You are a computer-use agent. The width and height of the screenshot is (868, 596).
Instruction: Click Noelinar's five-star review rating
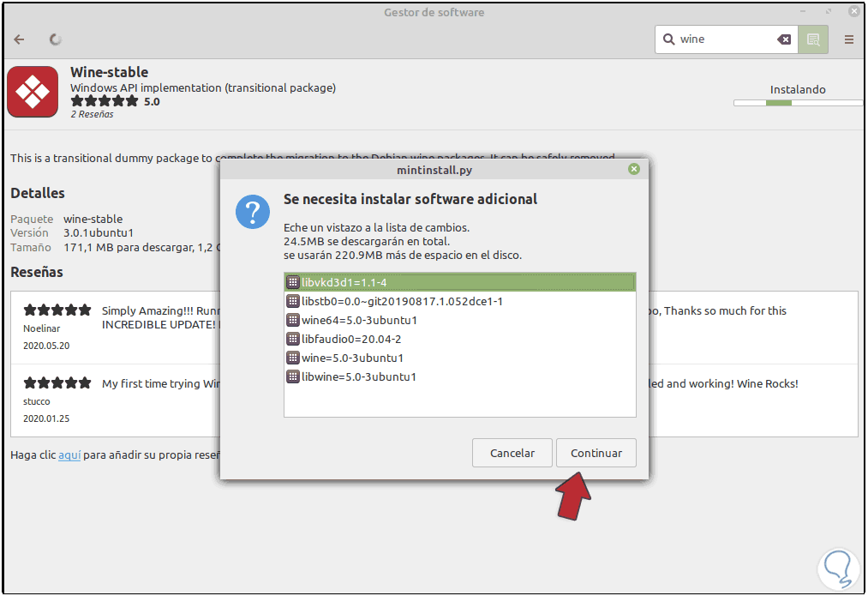[57, 310]
